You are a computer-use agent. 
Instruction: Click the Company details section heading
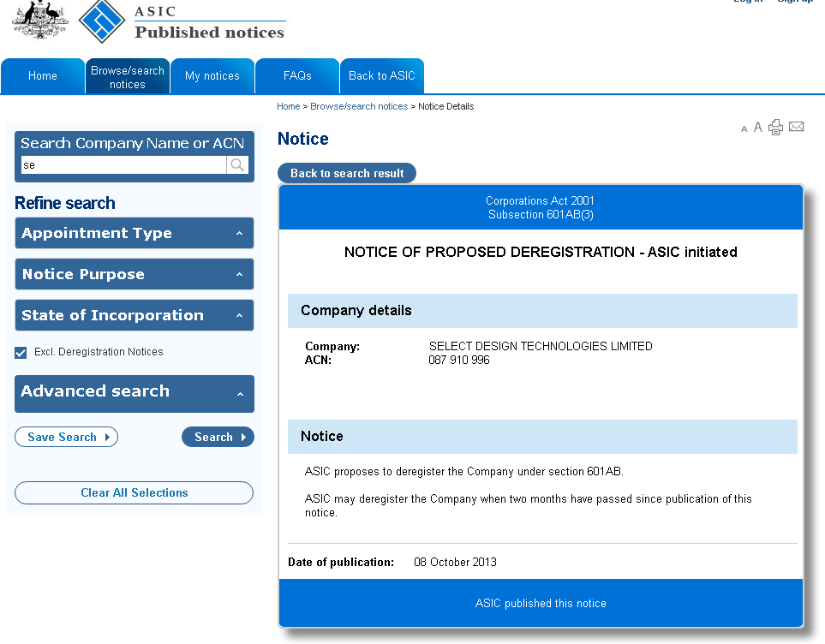pos(356,310)
